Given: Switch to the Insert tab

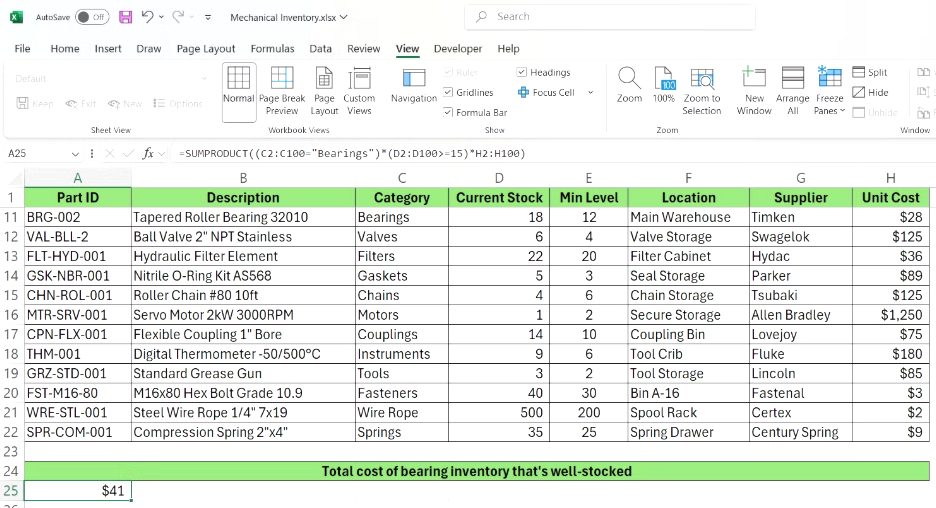Looking at the screenshot, I should [x=108, y=48].
